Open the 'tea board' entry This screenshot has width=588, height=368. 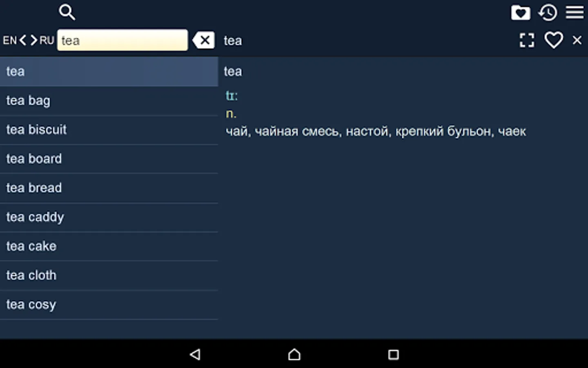coord(109,159)
